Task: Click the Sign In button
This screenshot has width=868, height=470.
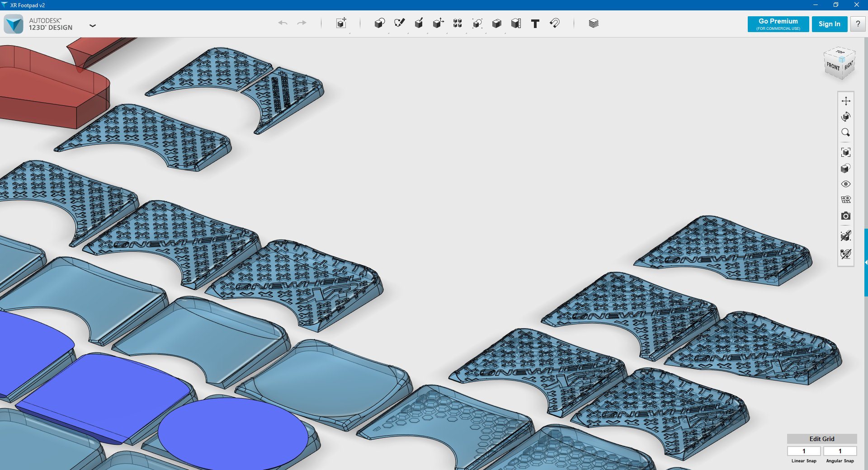Action: 829,24
